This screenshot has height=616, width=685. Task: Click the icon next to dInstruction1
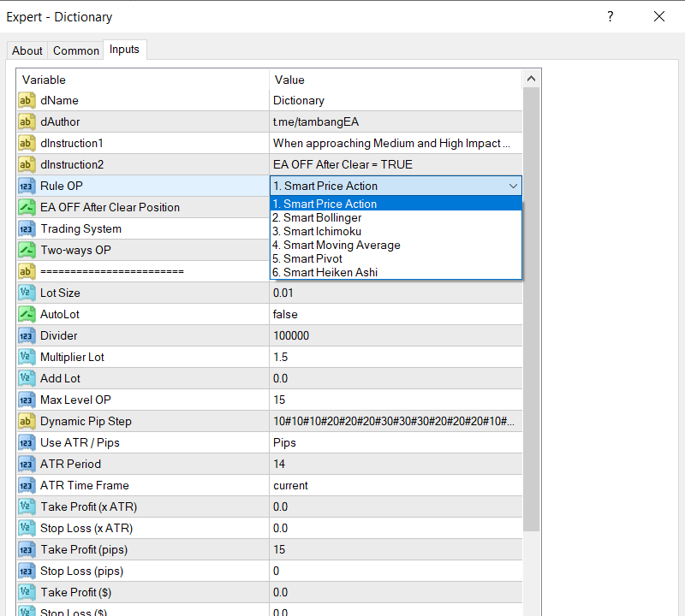click(27, 143)
